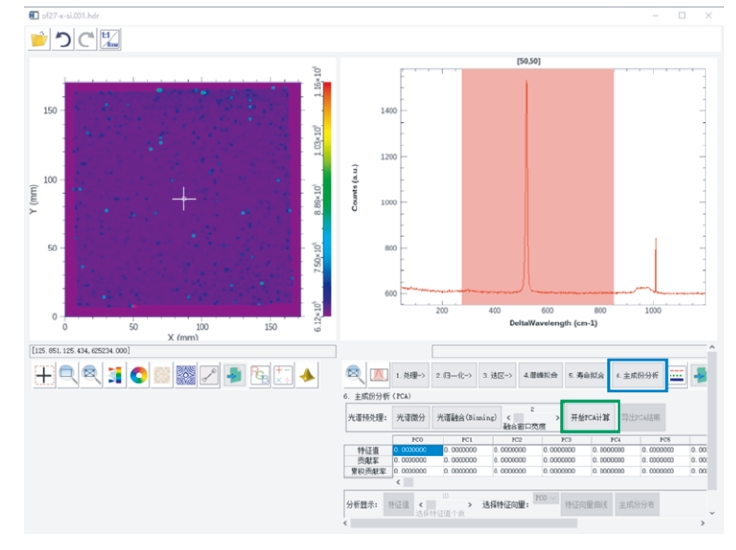Select the PC0 特征值 table cell
Image resolution: width=736 pixels, height=550 pixels.
click(x=414, y=449)
